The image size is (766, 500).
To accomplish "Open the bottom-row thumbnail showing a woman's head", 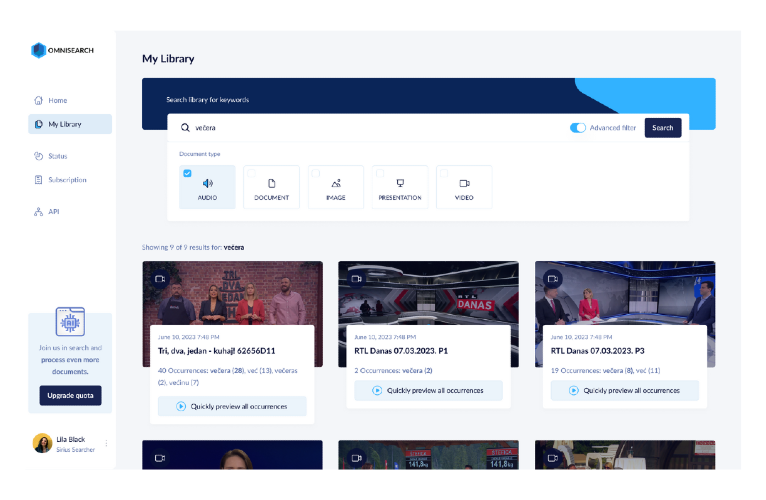I will point(233,455).
